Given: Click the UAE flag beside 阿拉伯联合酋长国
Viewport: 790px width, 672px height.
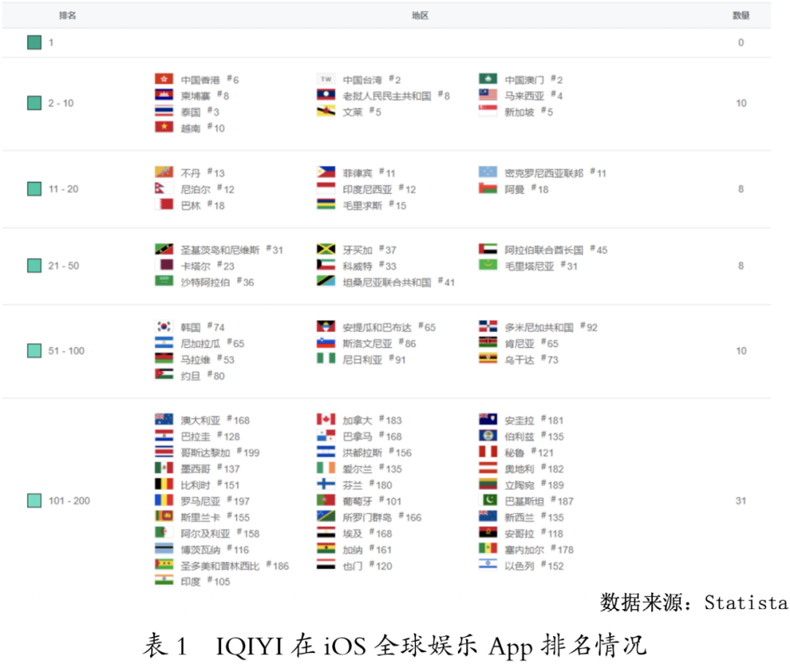Looking at the screenshot, I should [488, 249].
